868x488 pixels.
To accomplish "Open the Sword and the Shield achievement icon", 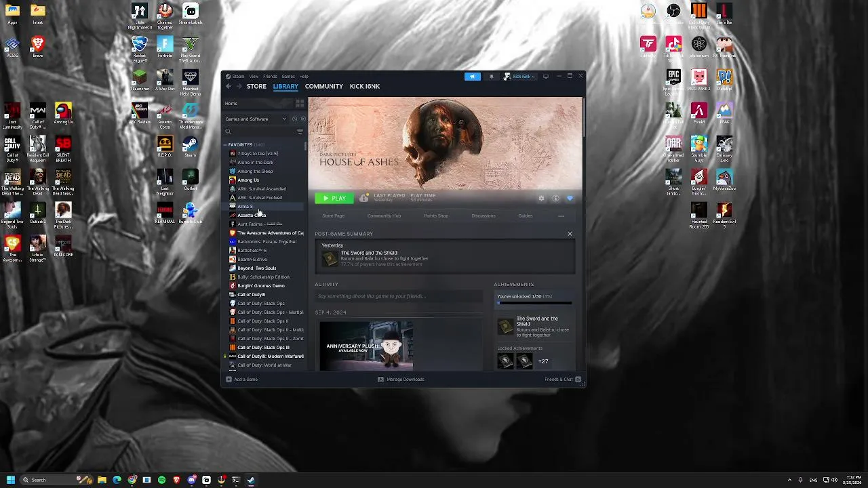I will [505, 327].
